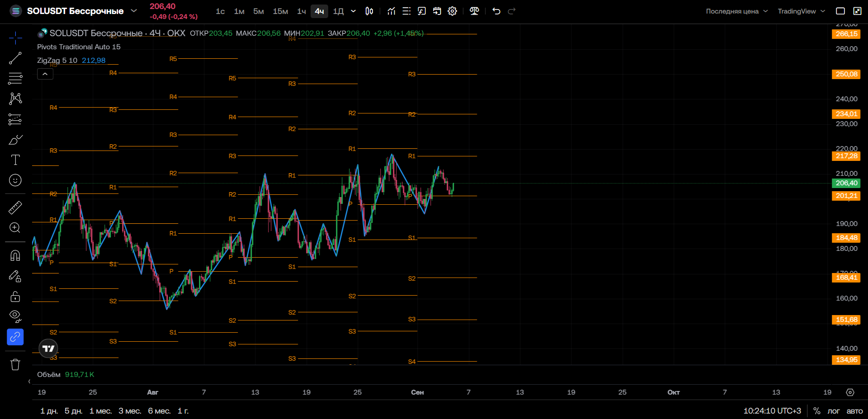Open the timezone menu at 10:24:10 UTC+3
Image resolution: width=868 pixels, height=419 pixels.
click(x=772, y=411)
